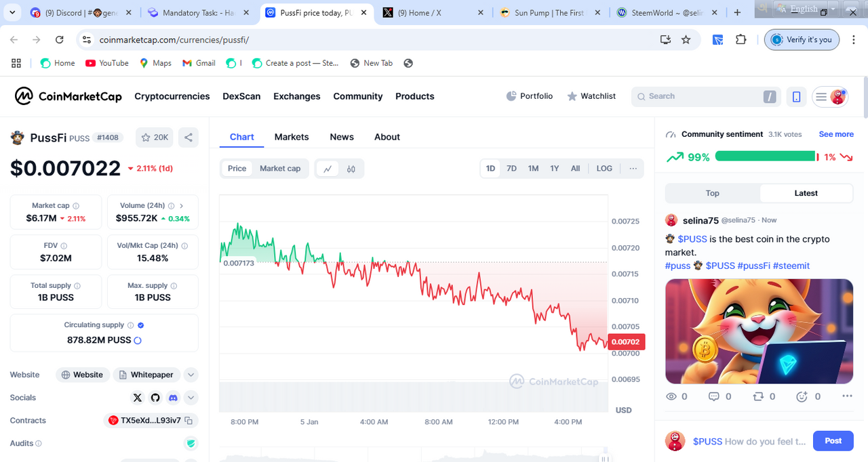This screenshot has width=868, height=462.
Task: Click the blue Post button
Action: (833, 441)
